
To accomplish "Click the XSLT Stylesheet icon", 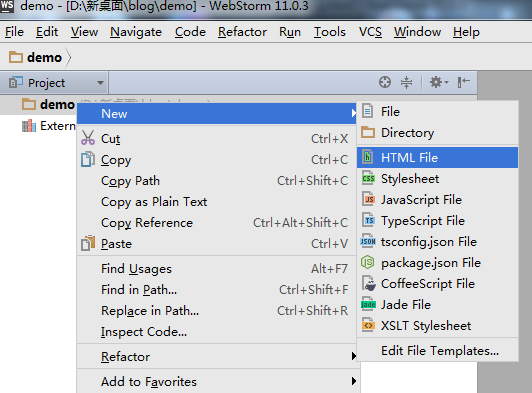I will tap(368, 325).
